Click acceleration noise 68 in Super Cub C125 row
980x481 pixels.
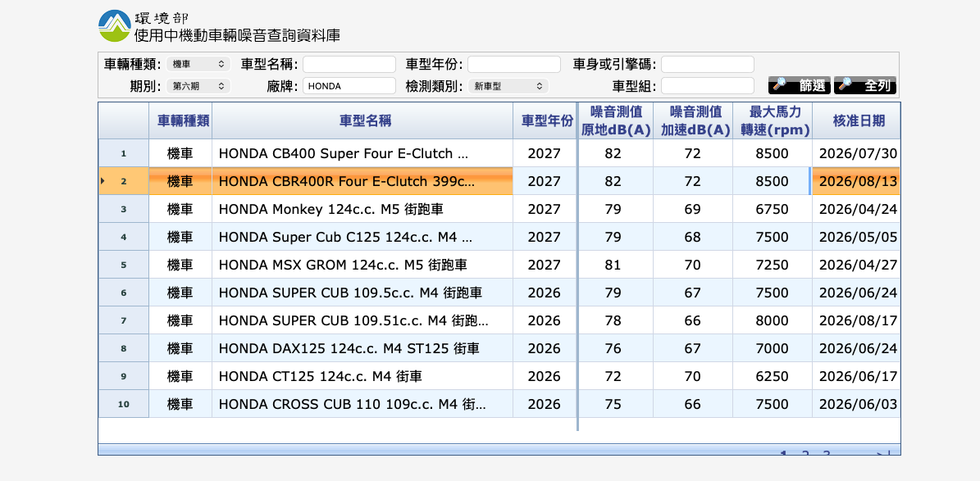692,238
